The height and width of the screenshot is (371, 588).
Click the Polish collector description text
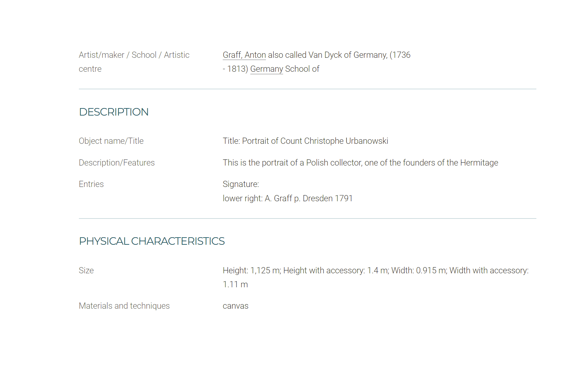[x=360, y=163]
